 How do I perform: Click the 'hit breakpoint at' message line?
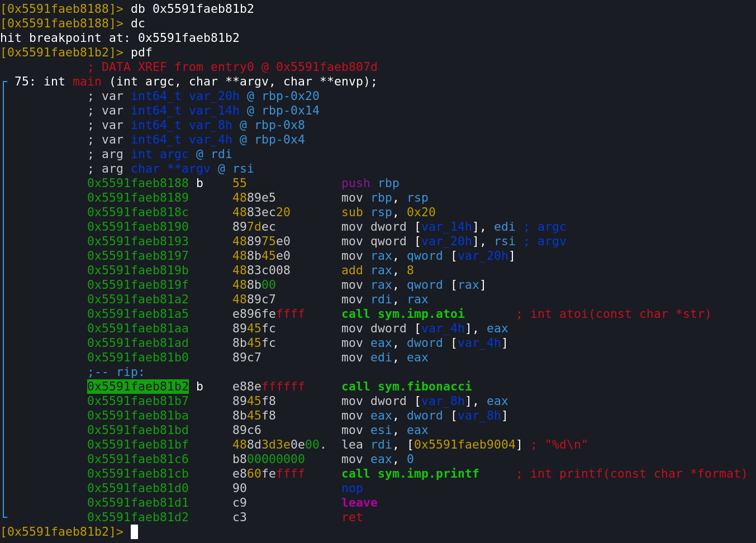point(120,38)
